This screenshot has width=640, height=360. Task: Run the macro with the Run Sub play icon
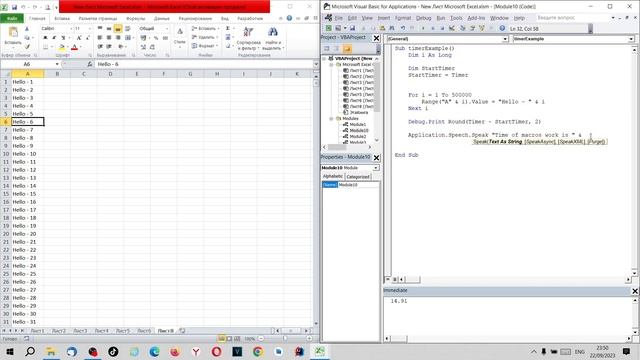(x=423, y=28)
